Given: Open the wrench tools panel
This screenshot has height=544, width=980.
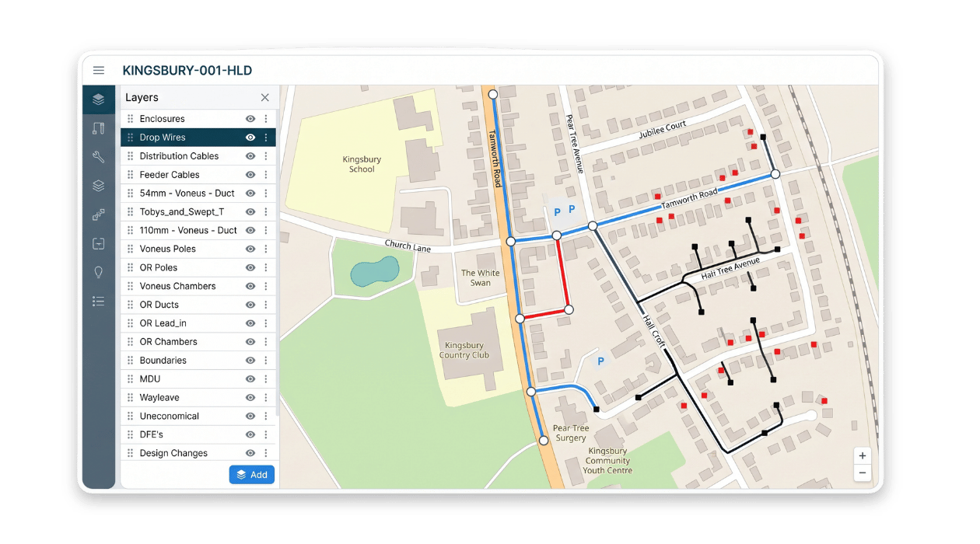Looking at the screenshot, I should 99,157.
